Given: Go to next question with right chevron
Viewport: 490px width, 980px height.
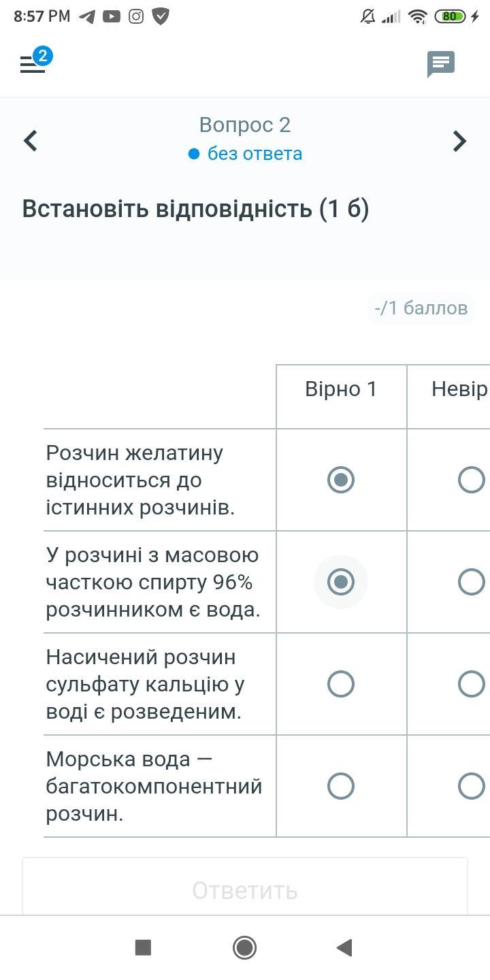Looking at the screenshot, I should coord(460,141).
